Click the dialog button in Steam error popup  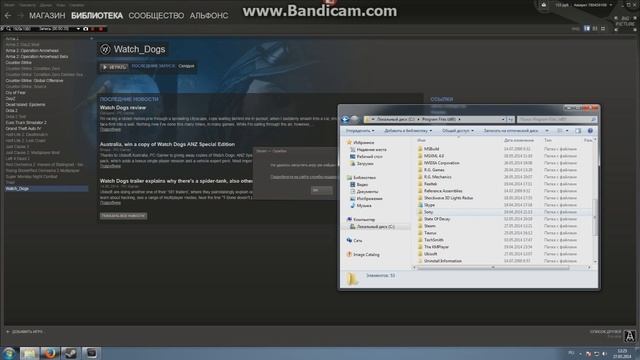tap(321, 190)
